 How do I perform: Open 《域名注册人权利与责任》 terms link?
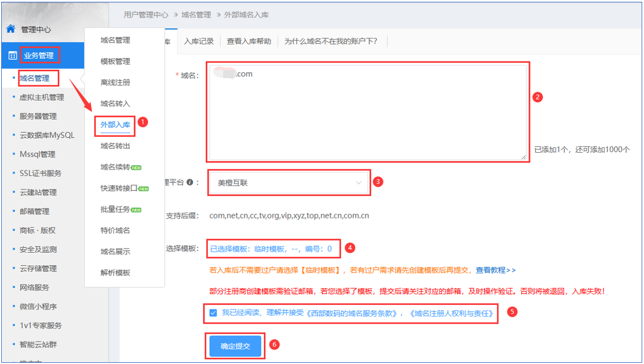(x=451, y=313)
